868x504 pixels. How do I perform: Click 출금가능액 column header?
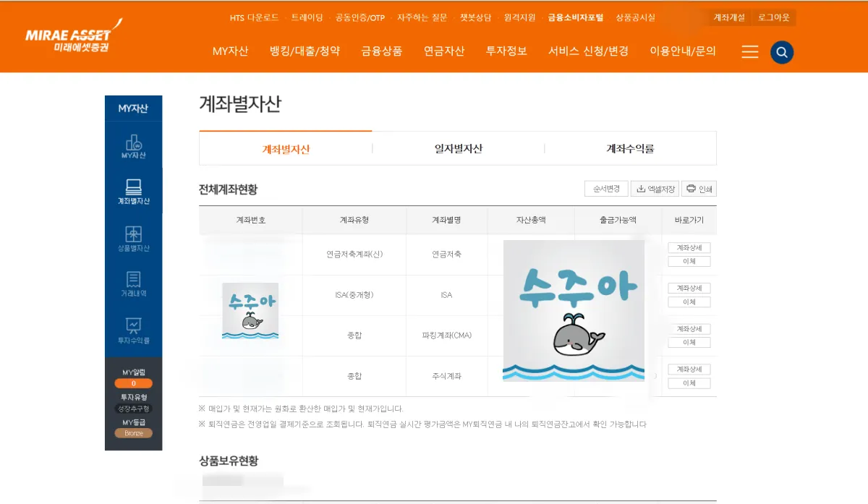click(x=618, y=220)
